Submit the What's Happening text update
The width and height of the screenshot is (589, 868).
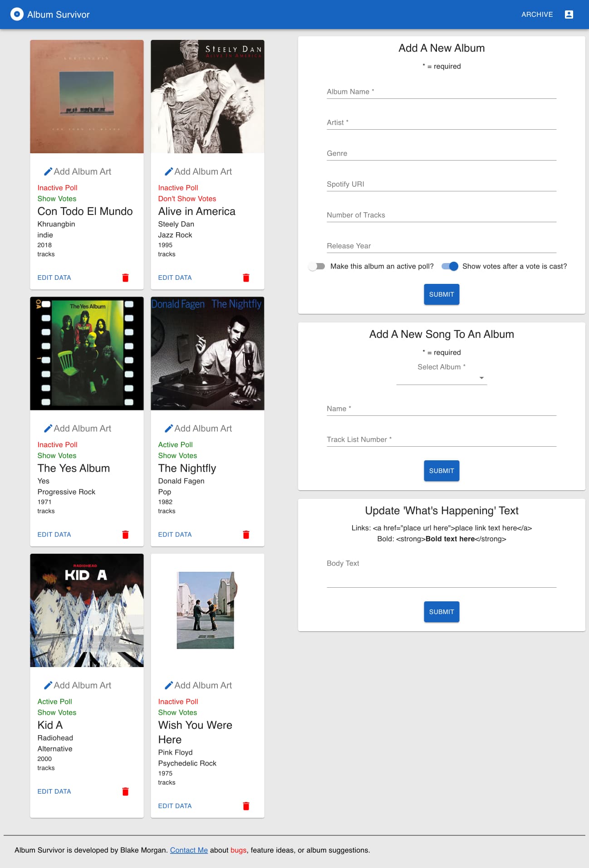442,612
